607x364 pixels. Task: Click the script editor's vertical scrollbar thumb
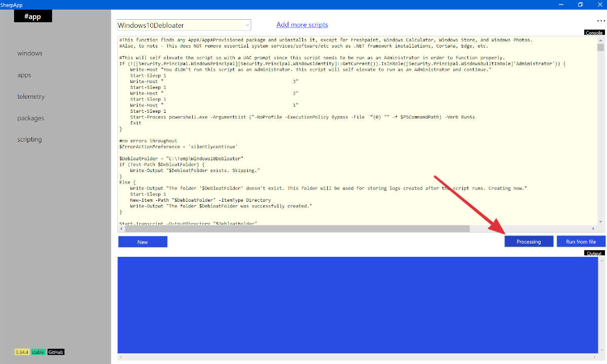point(601,48)
